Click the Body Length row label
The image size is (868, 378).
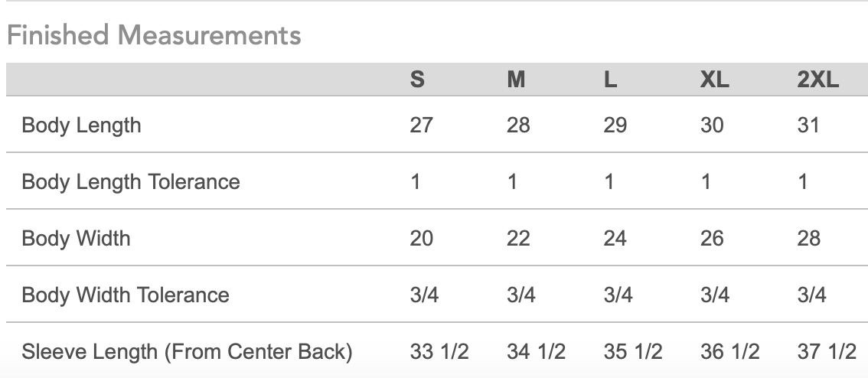[81, 125]
